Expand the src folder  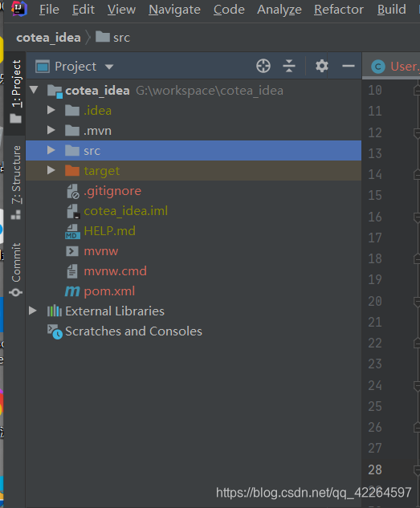click(51, 150)
